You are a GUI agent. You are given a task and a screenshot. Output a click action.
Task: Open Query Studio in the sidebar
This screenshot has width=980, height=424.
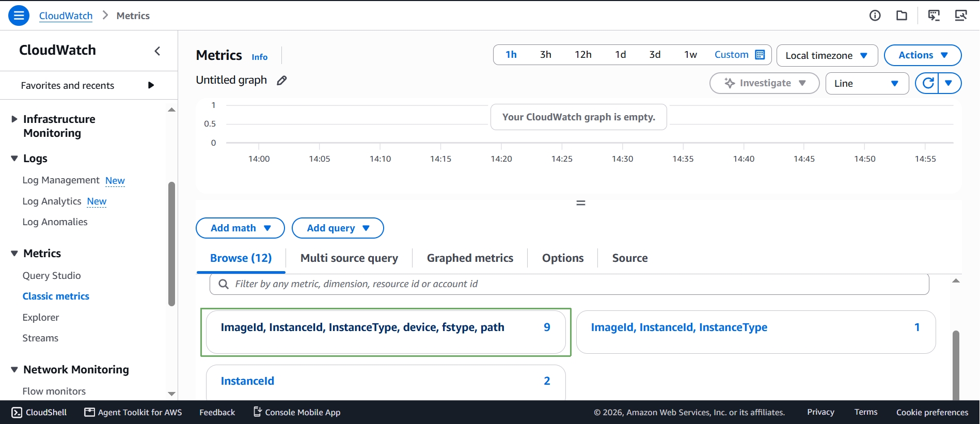pos(52,275)
